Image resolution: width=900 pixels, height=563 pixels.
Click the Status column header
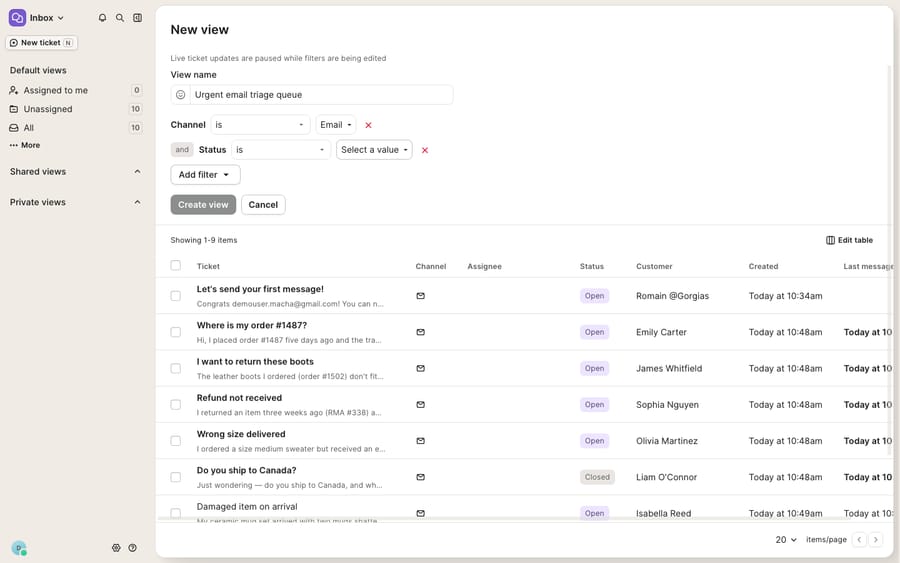tap(591, 266)
